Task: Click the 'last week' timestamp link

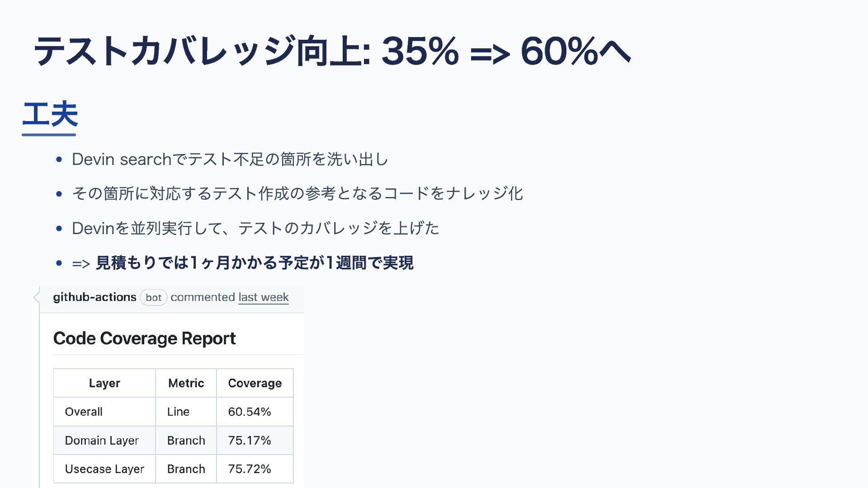Action: [x=264, y=297]
